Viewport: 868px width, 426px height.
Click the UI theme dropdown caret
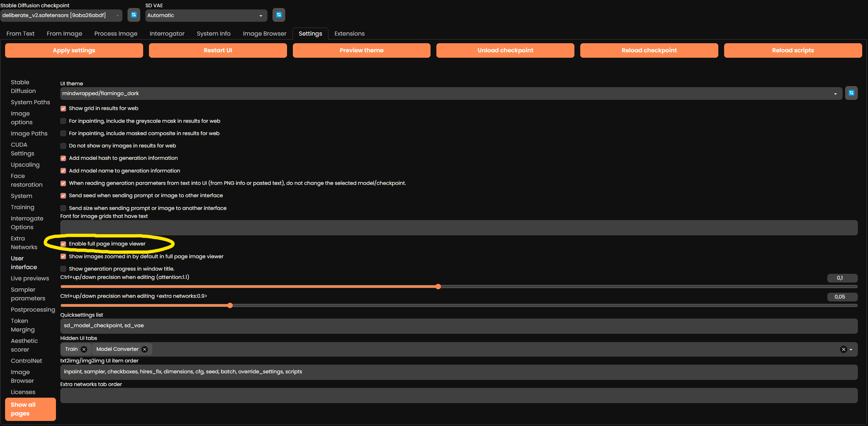tap(835, 93)
